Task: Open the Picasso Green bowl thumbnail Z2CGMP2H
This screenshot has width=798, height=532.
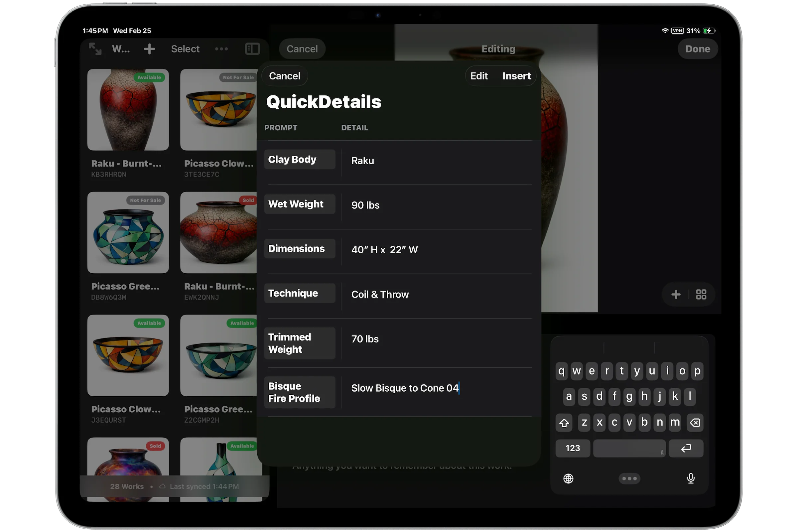Action: click(x=218, y=355)
